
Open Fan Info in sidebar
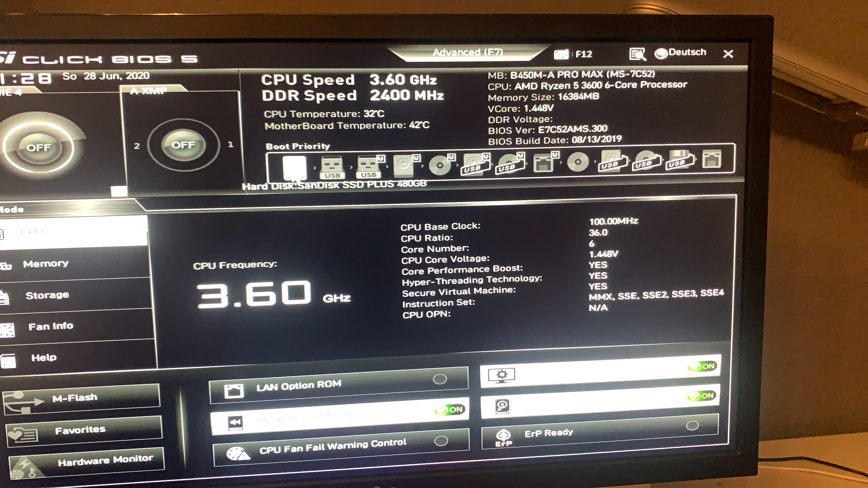tap(51, 326)
